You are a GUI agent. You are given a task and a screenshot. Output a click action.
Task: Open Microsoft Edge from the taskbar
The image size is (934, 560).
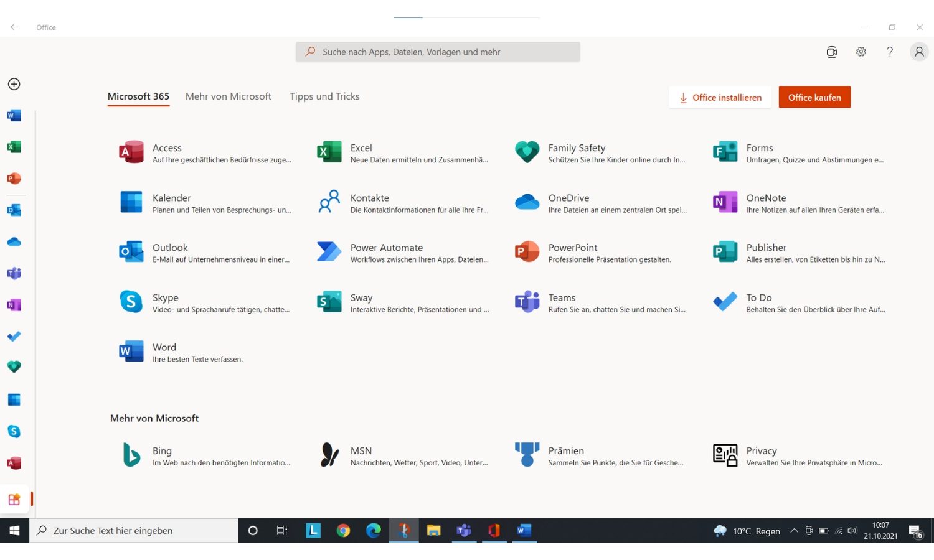pyautogui.click(x=374, y=531)
